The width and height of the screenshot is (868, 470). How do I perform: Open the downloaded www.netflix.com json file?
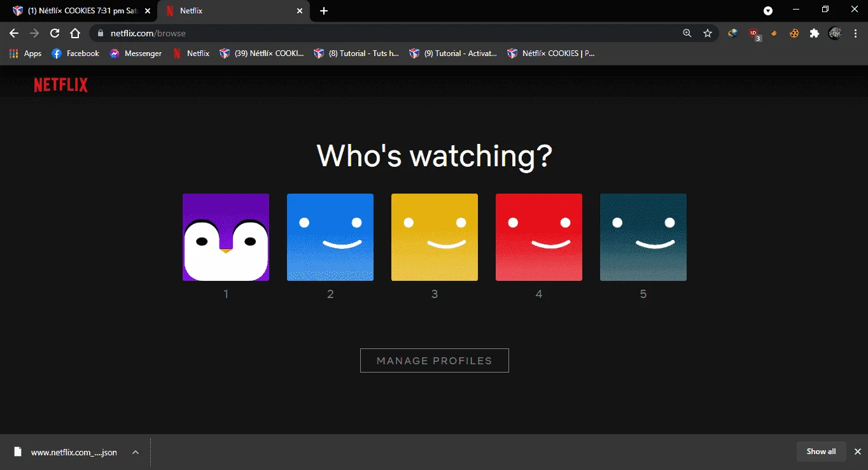tap(67, 452)
